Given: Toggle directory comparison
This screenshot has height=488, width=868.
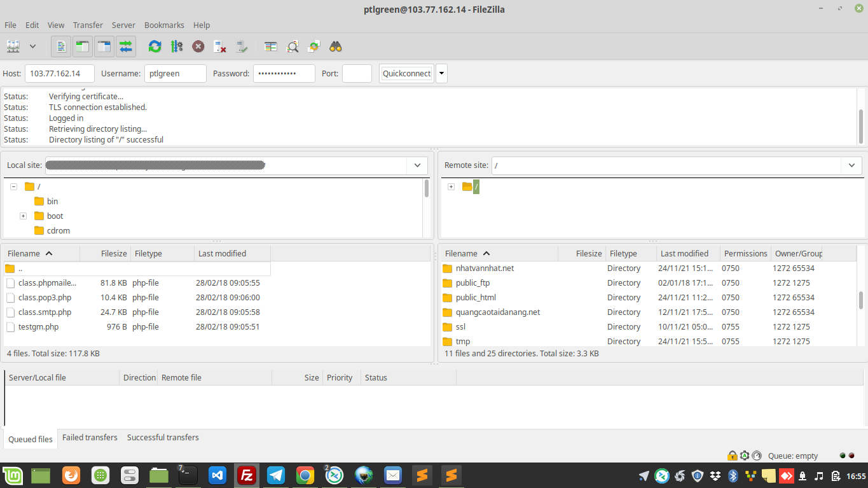Looking at the screenshot, I should click(293, 46).
